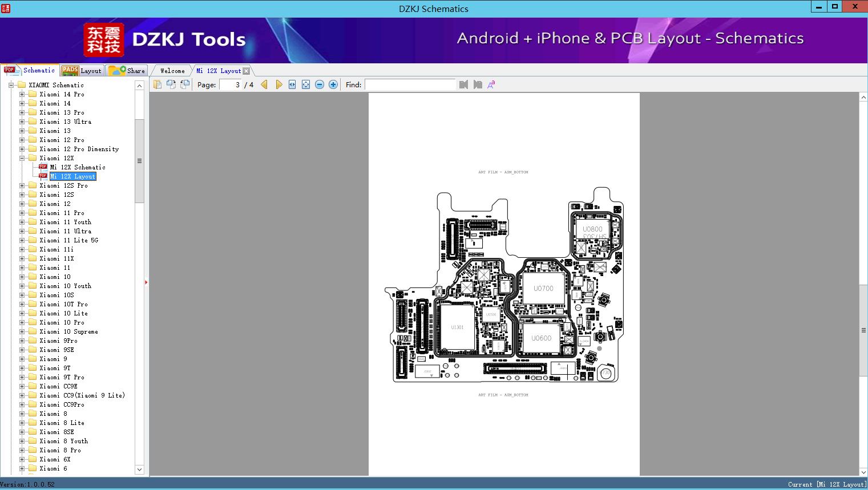Image resolution: width=868 pixels, height=490 pixels.
Task: Open the Mi 12X Schematic PDF
Action: (x=78, y=167)
